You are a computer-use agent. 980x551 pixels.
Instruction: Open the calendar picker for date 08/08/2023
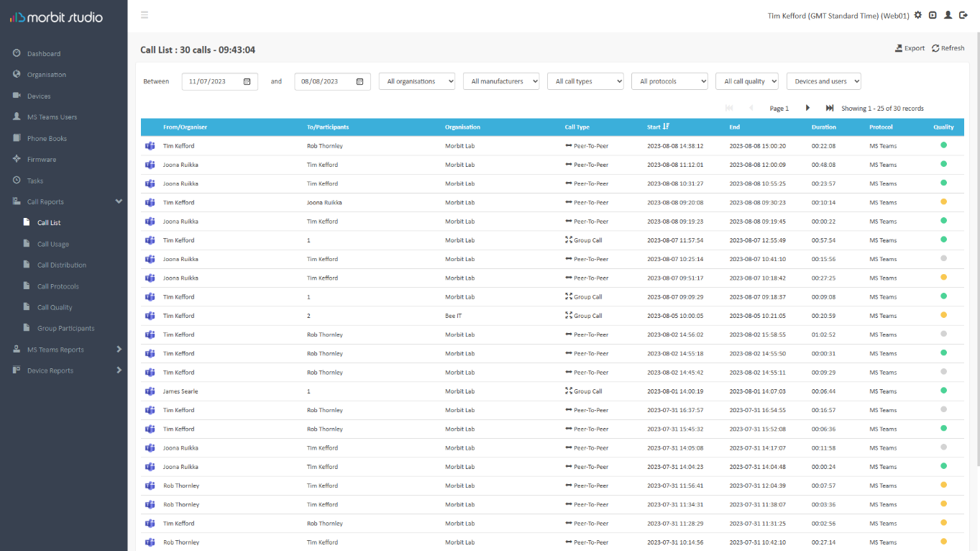(360, 81)
